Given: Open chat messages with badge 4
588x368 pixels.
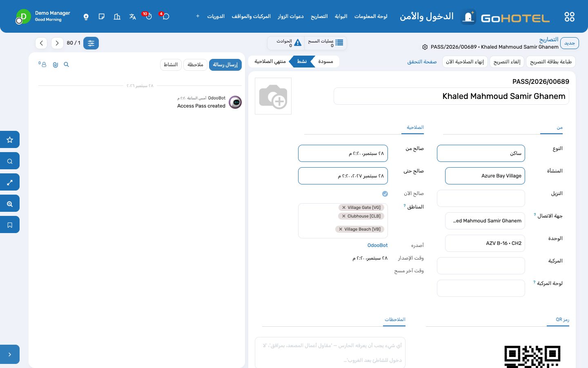Looking at the screenshot, I should point(165,16).
